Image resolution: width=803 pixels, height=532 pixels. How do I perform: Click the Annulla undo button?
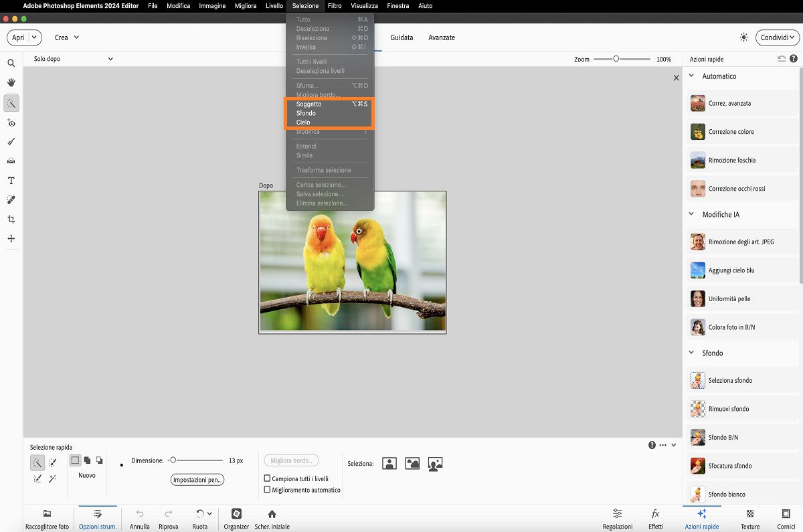140,519
